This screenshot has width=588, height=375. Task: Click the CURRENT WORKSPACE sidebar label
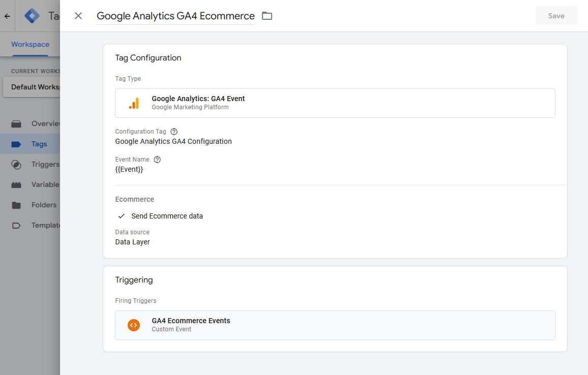(x=36, y=71)
